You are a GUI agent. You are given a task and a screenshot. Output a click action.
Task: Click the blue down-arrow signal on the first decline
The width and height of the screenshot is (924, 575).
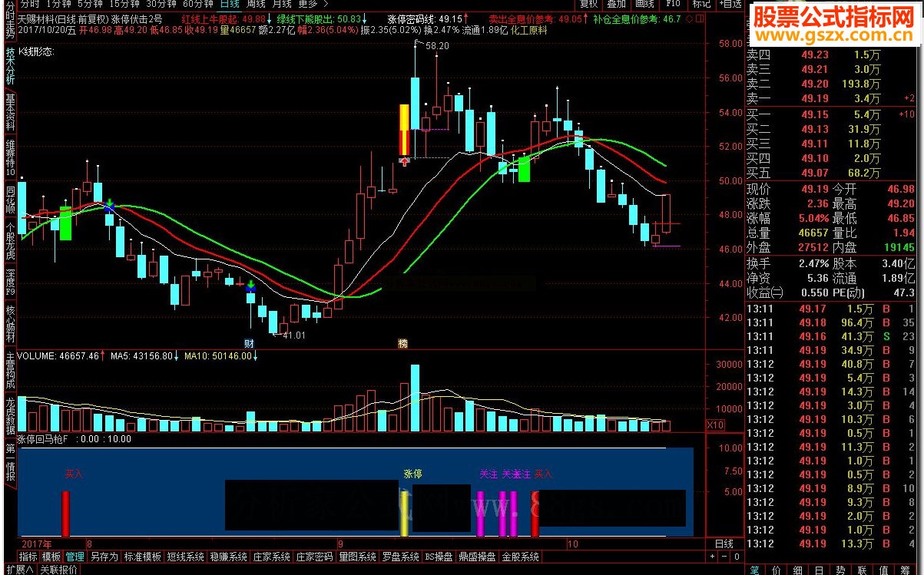[x=110, y=204]
